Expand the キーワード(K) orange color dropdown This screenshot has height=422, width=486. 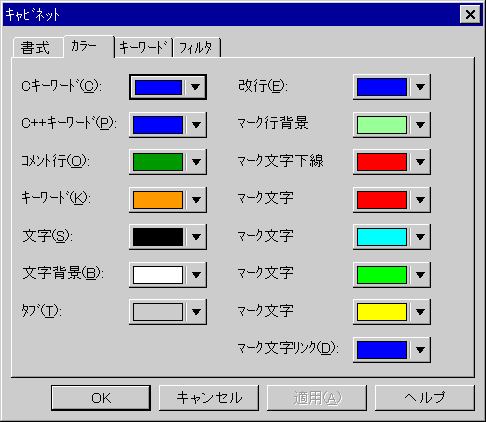(196, 200)
